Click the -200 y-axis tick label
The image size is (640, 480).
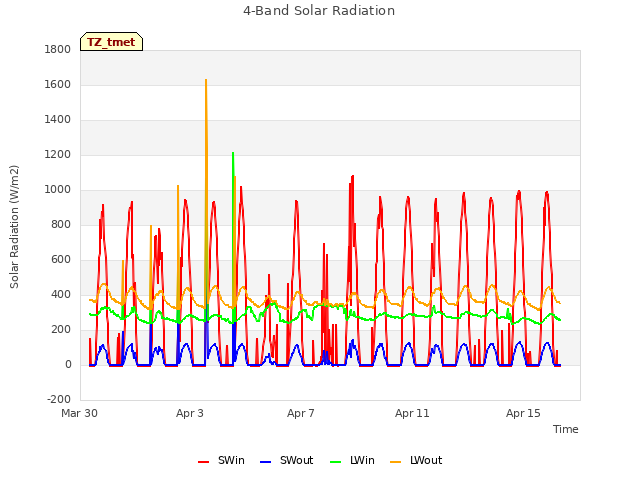click(x=59, y=399)
